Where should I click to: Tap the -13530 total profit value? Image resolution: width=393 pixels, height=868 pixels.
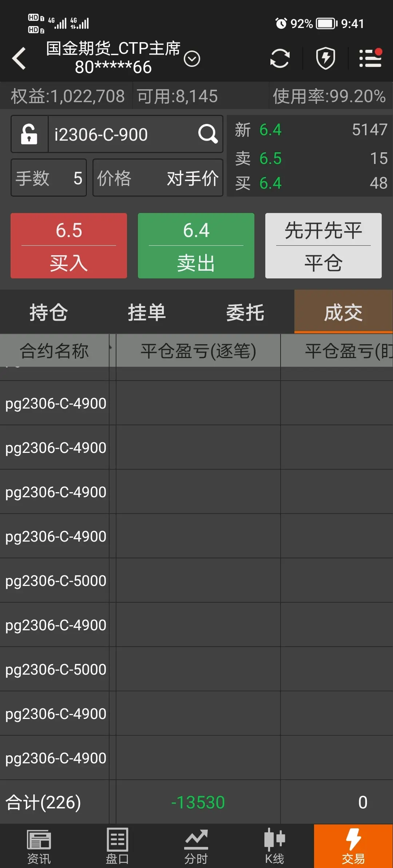(198, 802)
